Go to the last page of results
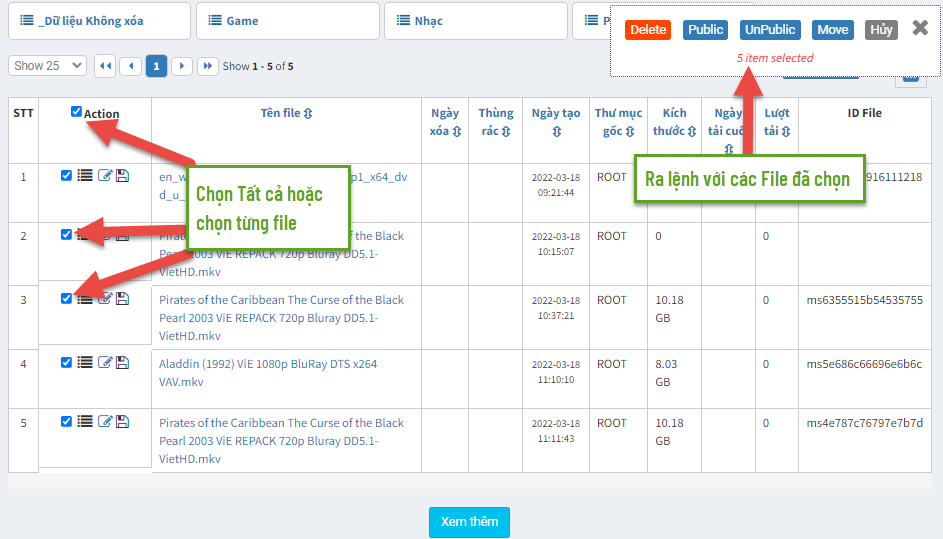The height and width of the screenshot is (539, 943). click(x=208, y=66)
